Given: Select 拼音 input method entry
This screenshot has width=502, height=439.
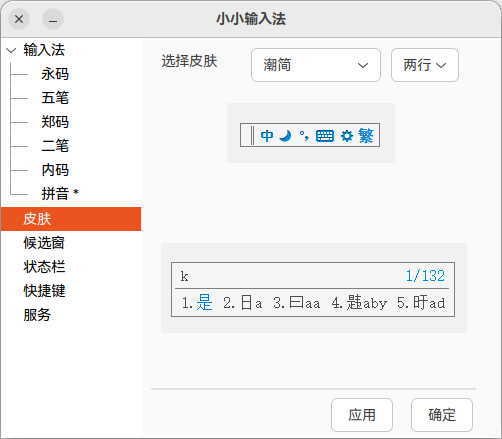Looking at the screenshot, I should [55, 194].
